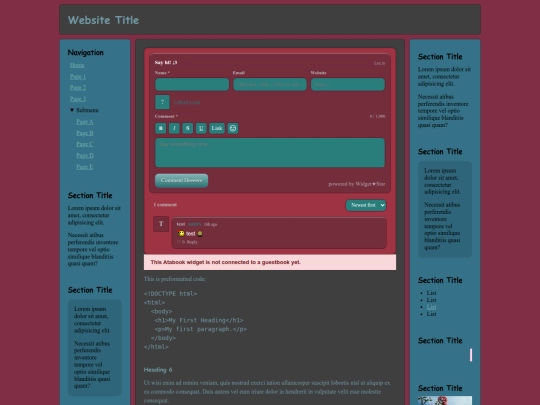
Task: Click the T avatar beside the test comment
Action: click(161, 224)
